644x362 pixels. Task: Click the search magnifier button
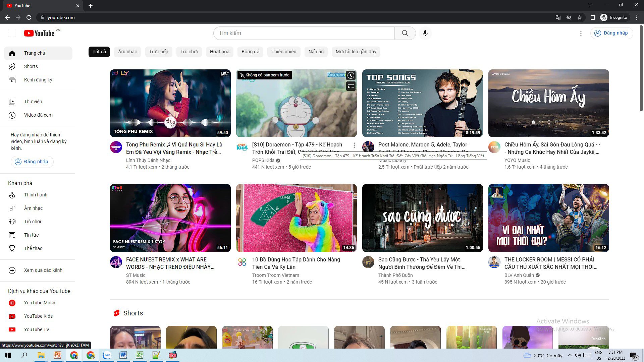pyautogui.click(x=405, y=33)
